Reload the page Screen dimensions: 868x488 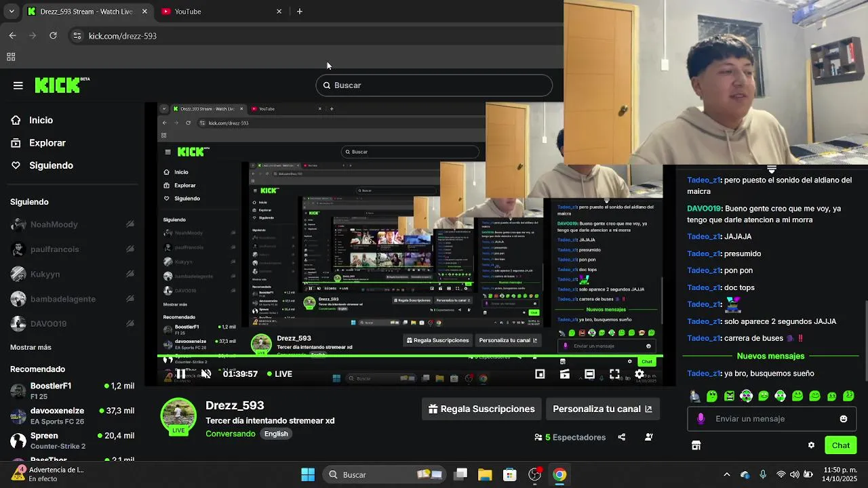click(x=53, y=35)
